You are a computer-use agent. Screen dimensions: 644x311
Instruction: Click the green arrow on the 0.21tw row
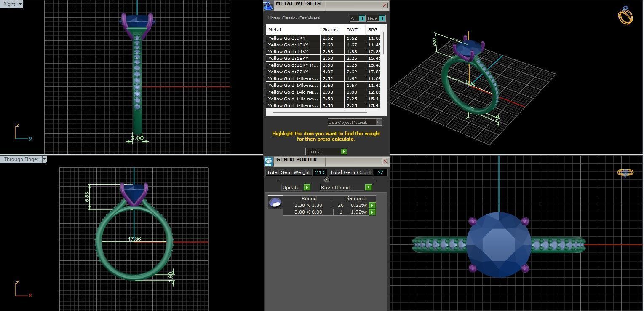coord(372,206)
